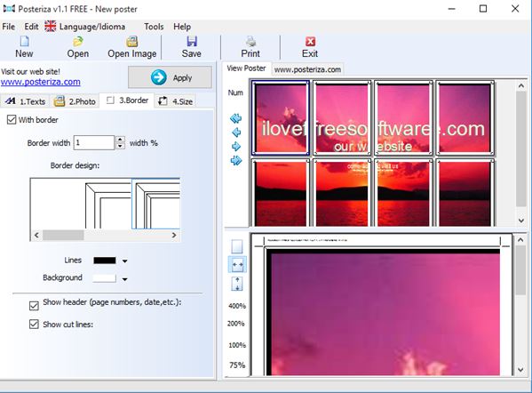This screenshot has width=532, height=393.
Task: Open the Background color dropdown arrow
Action: coord(125,279)
